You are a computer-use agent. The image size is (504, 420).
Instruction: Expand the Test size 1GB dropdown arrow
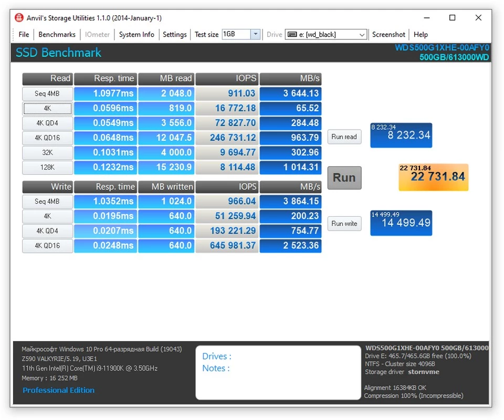tap(256, 34)
